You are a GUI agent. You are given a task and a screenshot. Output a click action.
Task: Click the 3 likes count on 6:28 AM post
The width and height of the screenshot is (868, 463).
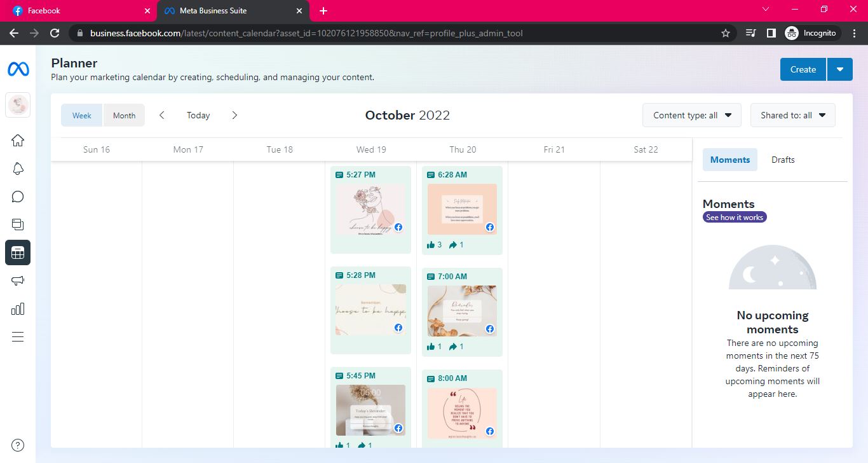coord(435,245)
